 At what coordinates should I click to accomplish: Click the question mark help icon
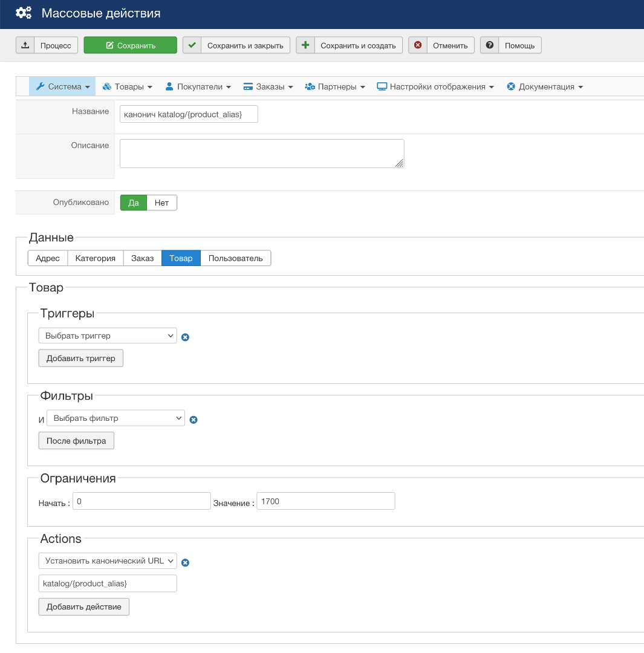pyautogui.click(x=490, y=45)
